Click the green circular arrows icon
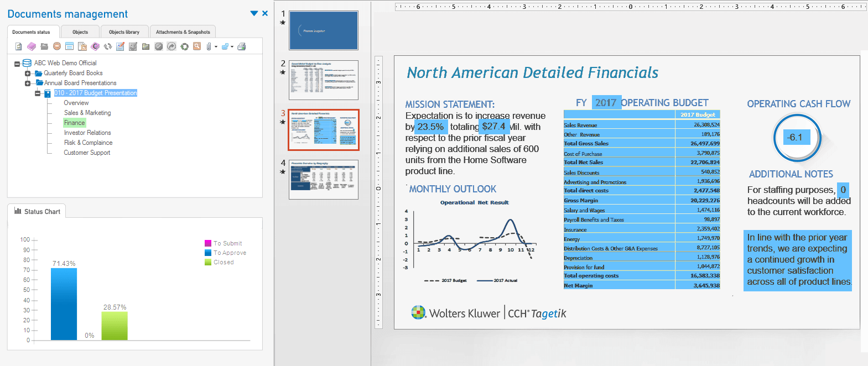Screen dimensions: 868x366 click(x=184, y=46)
